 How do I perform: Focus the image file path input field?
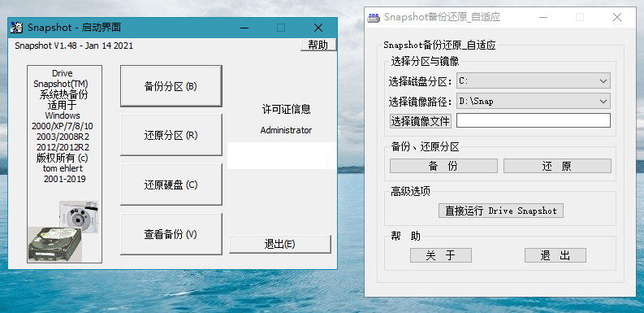(533, 120)
